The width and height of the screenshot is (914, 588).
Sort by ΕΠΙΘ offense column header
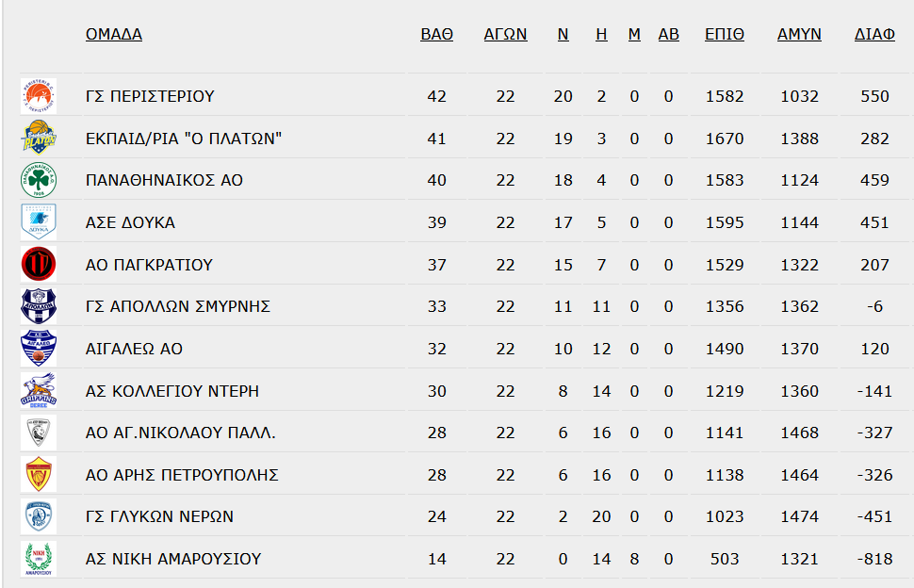pos(725,34)
